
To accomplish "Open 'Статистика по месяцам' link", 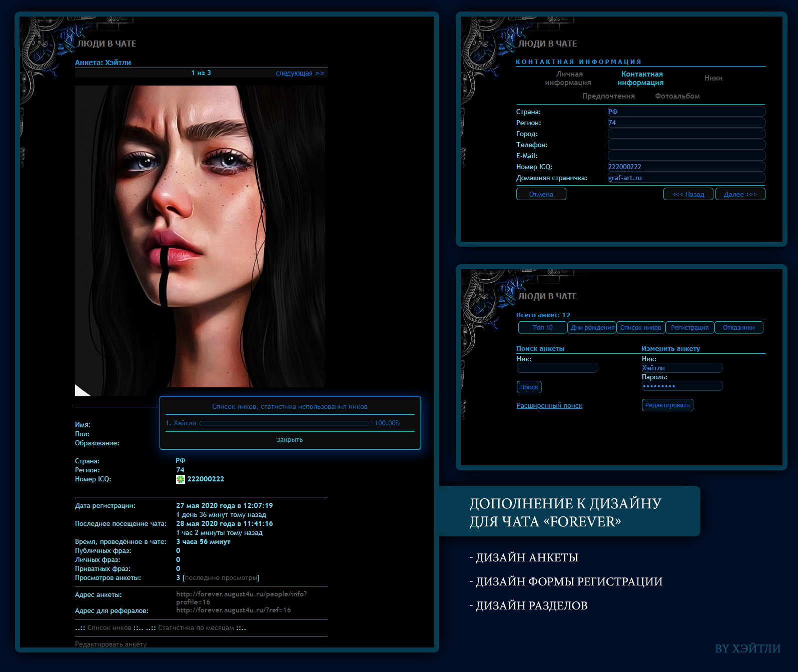I will 196,628.
